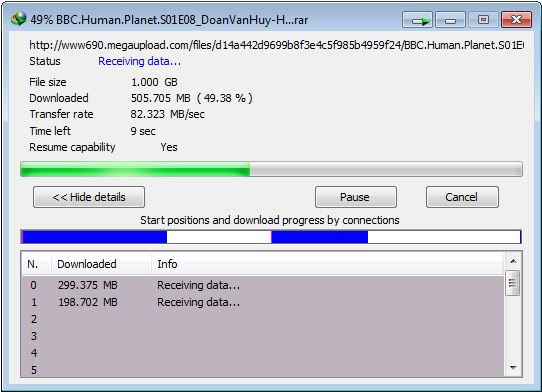Click the blue connections progress bar
The width and height of the screenshot is (542, 392).
click(271, 237)
